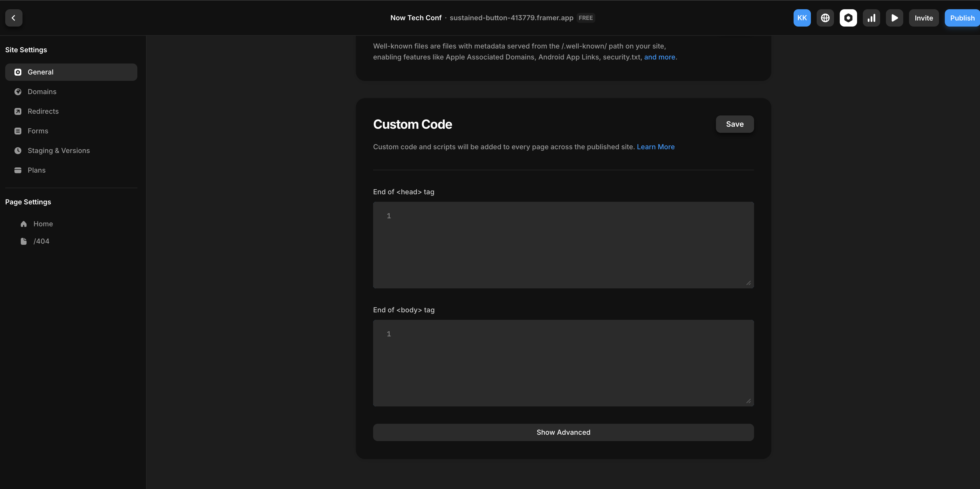
Task: Click the Forms sidebar icon
Action: (x=18, y=131)
